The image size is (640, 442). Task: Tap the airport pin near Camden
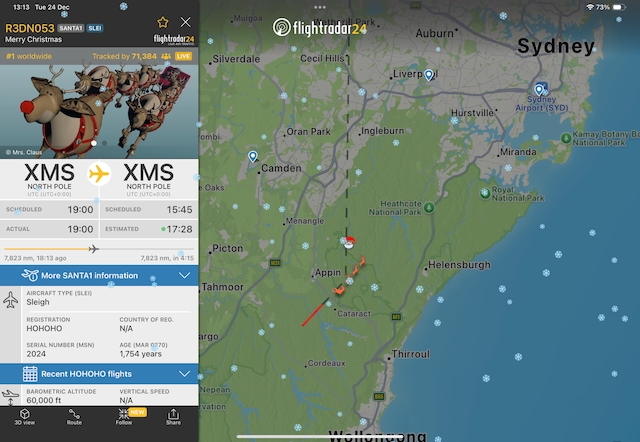pos(253,156)
